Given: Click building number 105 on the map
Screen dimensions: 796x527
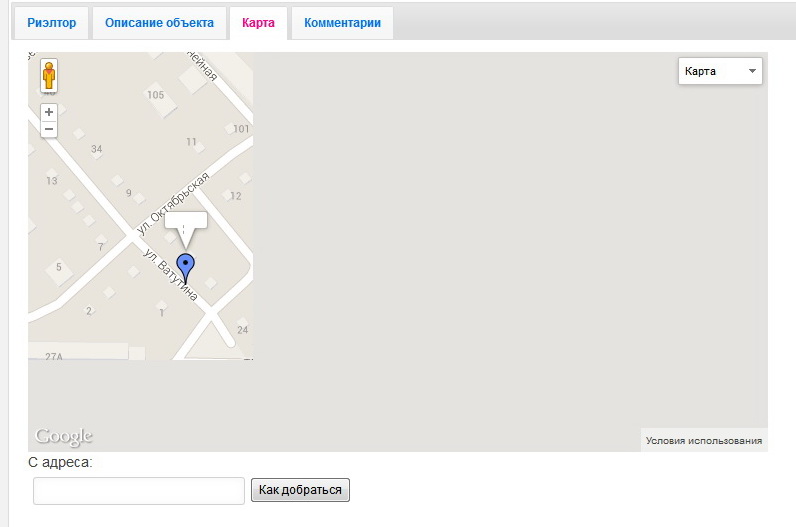Looking at the screenshot, I should point(155,96).
